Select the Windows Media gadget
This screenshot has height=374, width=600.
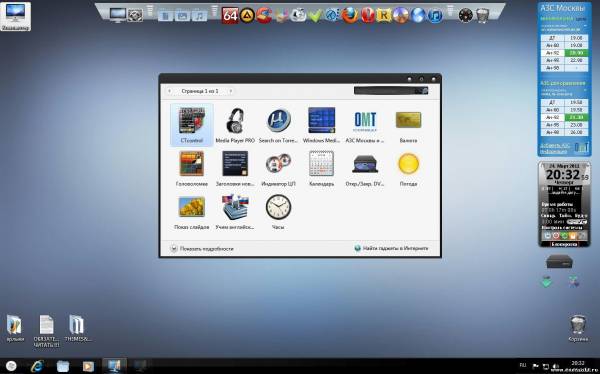[321, 125]
